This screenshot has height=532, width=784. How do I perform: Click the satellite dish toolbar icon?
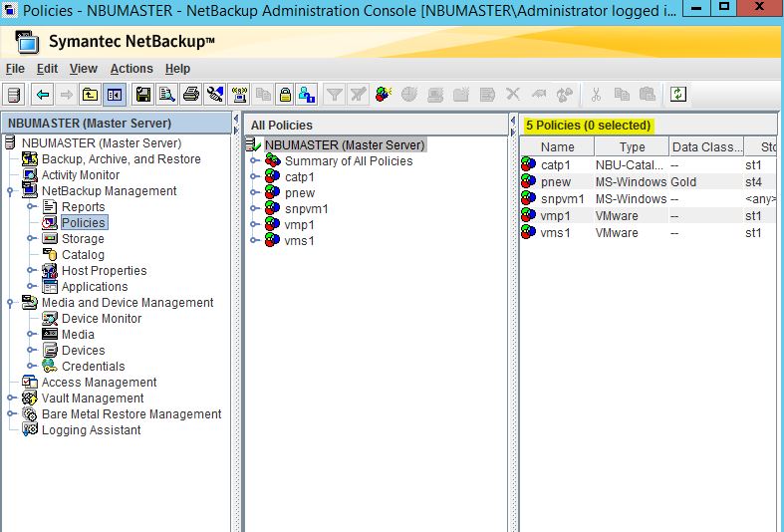point(215,95)
